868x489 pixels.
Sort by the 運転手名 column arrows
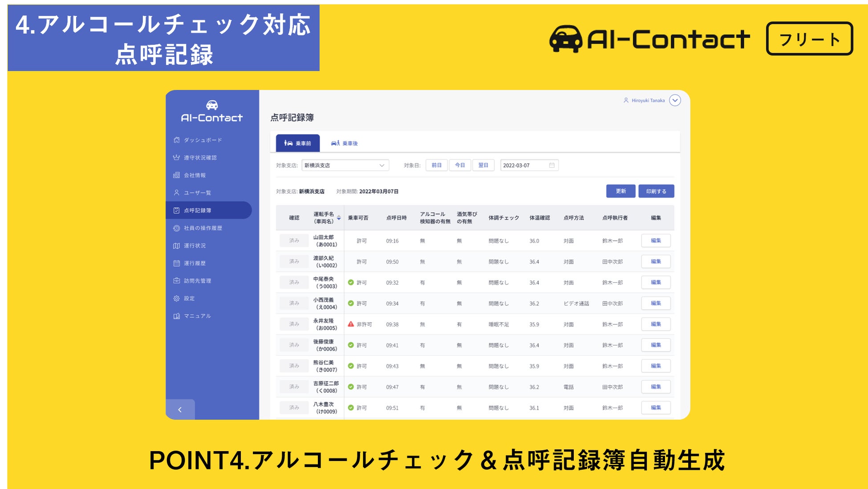tap(339, 218)
